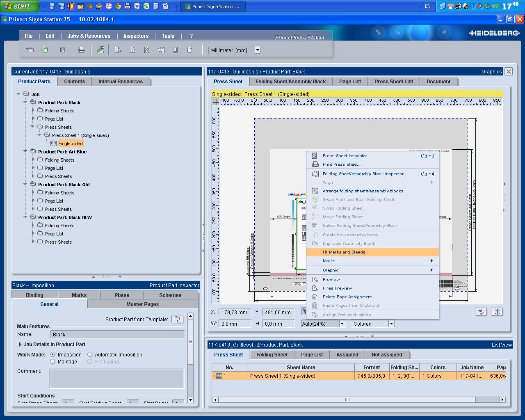This screenshot has width=525, height=420.
Task: Close the Graphics panel with X icon
Action: click(509, 71)
